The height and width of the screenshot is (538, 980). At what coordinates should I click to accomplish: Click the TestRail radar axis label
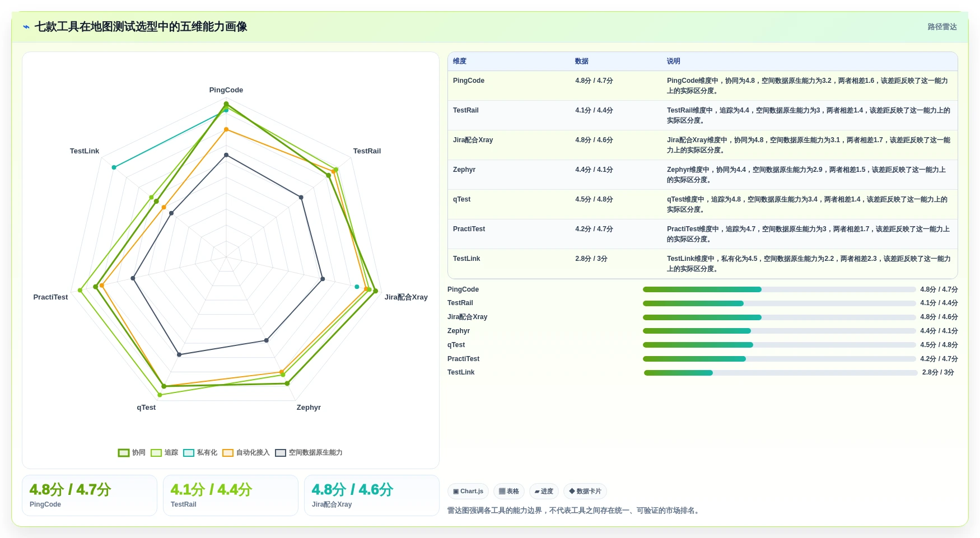coord(367,151)
